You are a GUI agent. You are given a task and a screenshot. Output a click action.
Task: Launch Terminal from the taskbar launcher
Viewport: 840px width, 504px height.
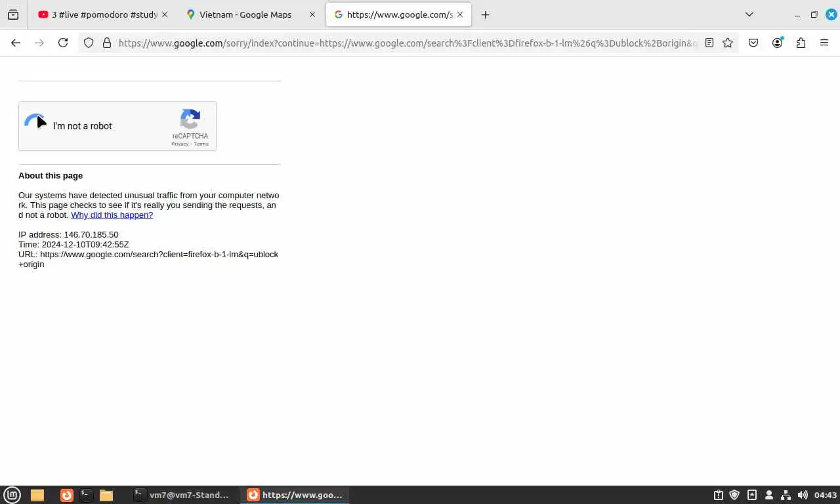click(x=86, y=495)
